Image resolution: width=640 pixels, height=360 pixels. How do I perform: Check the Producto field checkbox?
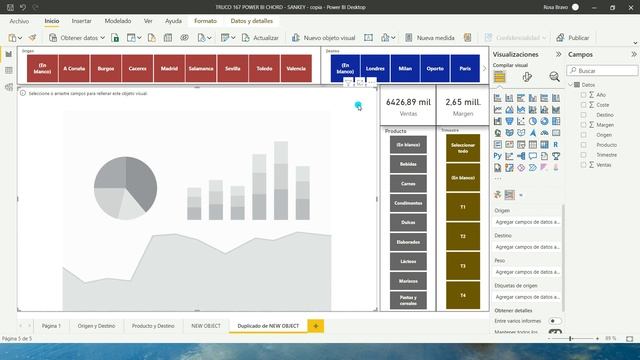coord(583,145)
